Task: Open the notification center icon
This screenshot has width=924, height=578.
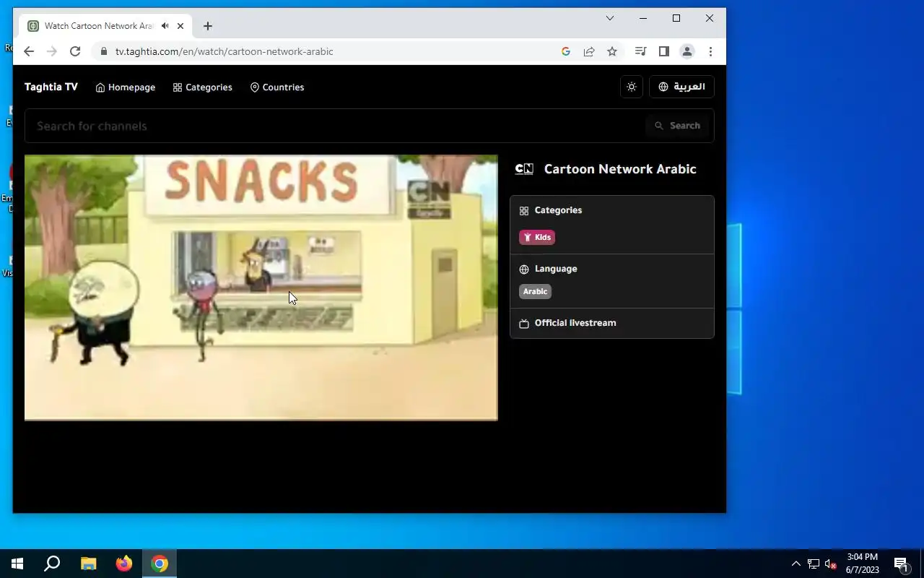Action: (901, 564)
